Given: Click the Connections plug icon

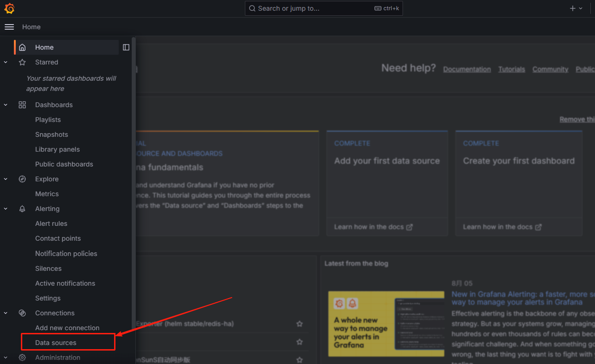Looking at the screenshot, I should click(x=22, y=313).
